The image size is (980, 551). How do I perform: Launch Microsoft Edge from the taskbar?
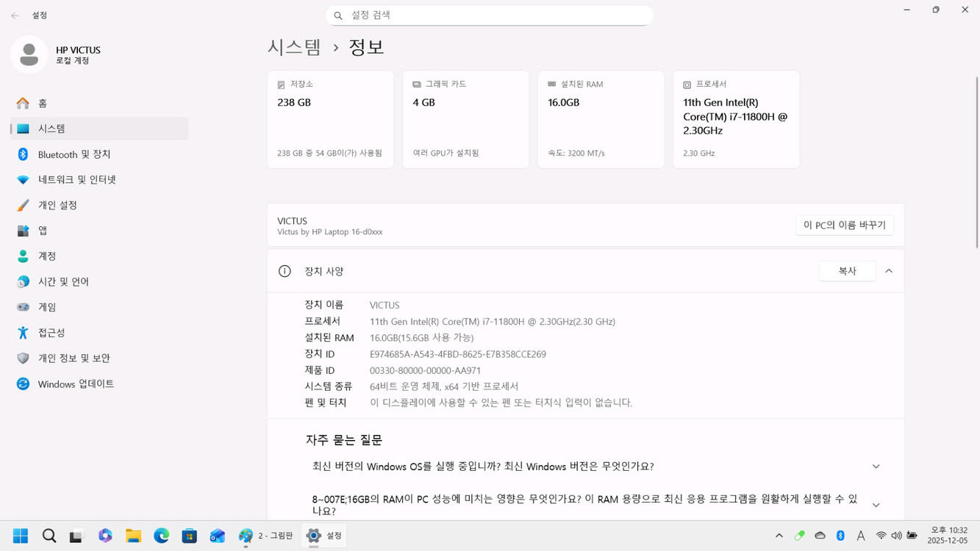point(162,536)
